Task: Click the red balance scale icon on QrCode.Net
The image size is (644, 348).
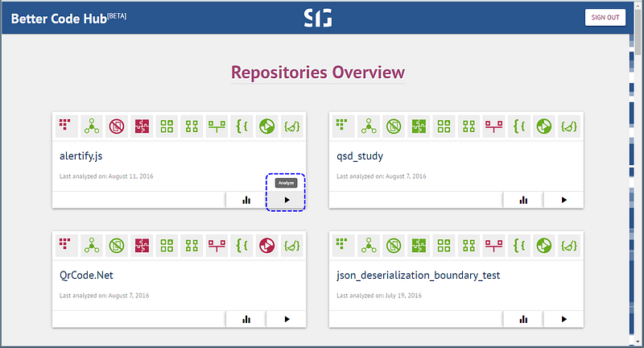Action: pyautogui.click(x=217, y=245)
